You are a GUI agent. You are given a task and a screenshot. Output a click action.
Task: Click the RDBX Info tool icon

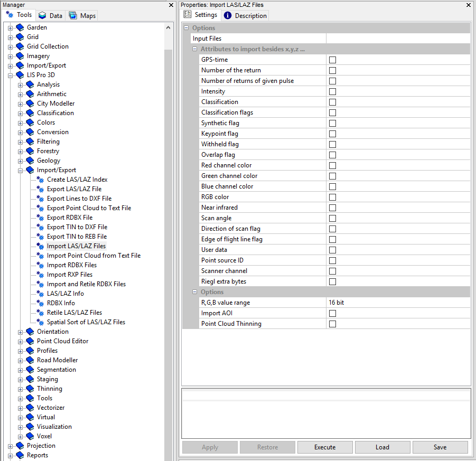(x=40, y=303)
